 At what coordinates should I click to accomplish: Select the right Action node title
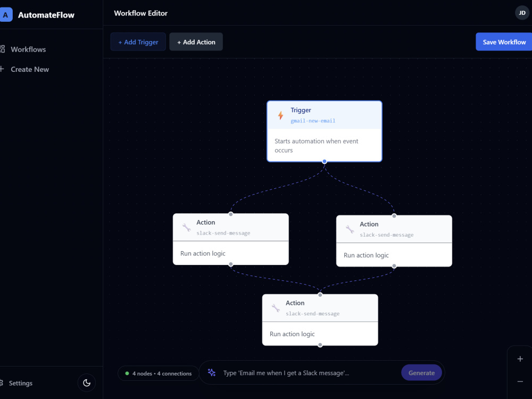click(x=369, y=224)
